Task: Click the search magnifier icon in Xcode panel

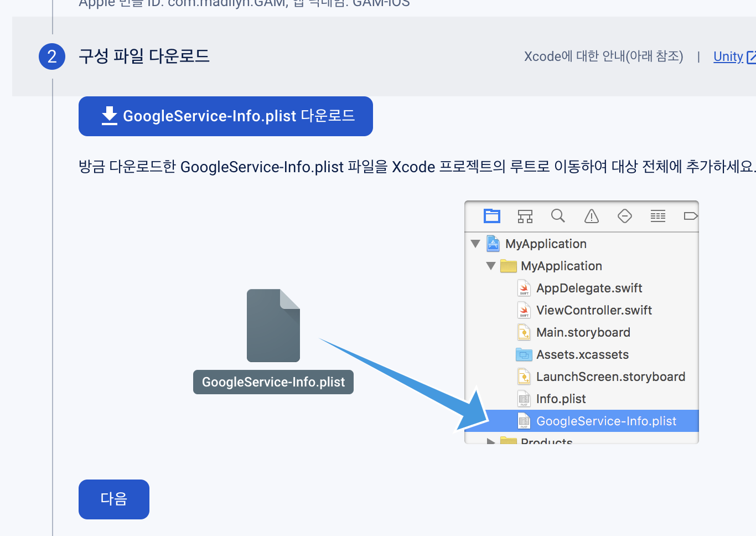Action: (558, 215)
